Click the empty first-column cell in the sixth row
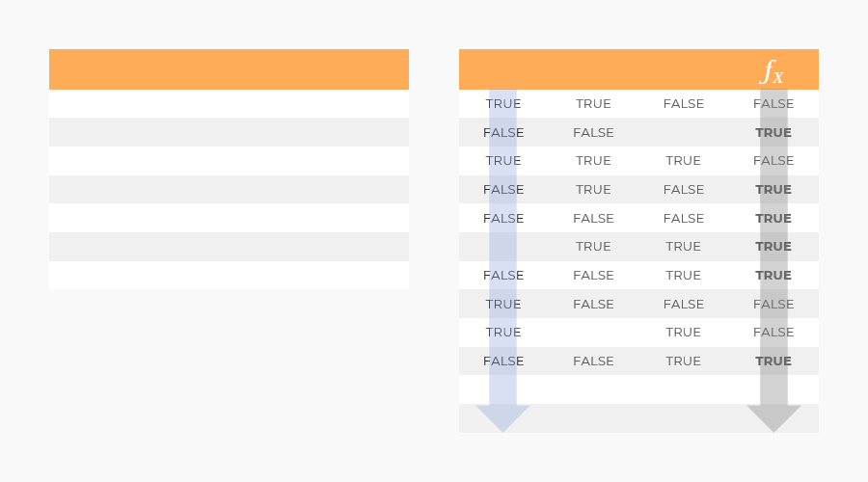 click(503, 247)
